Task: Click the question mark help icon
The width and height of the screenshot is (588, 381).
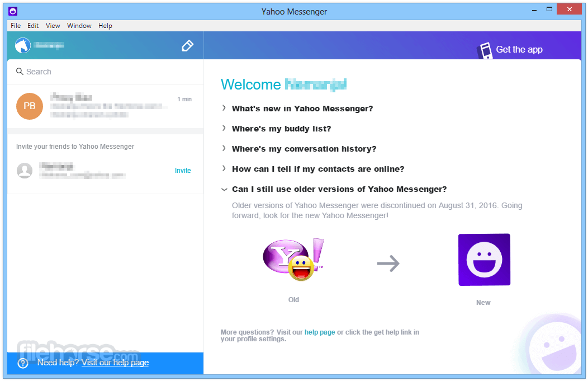Action: coord(23,363)
